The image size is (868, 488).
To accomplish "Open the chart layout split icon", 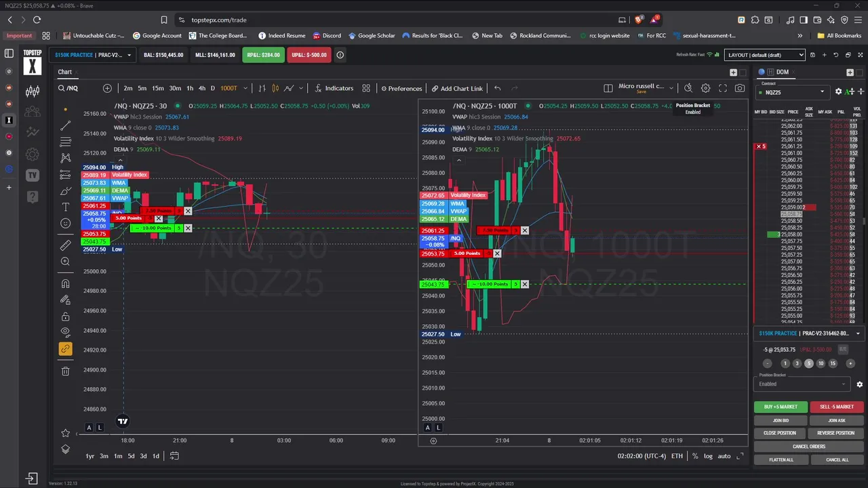I will click(x=608, y=88).
